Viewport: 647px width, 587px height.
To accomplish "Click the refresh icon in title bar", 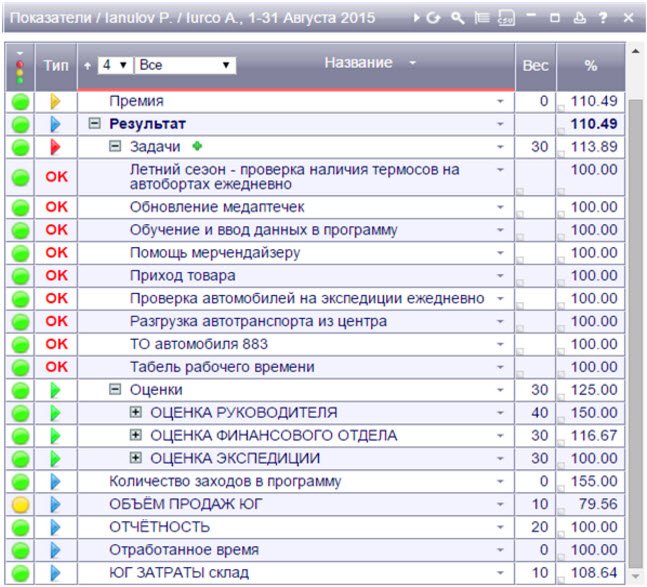I will pyautogui.click(x=433, y=18).
